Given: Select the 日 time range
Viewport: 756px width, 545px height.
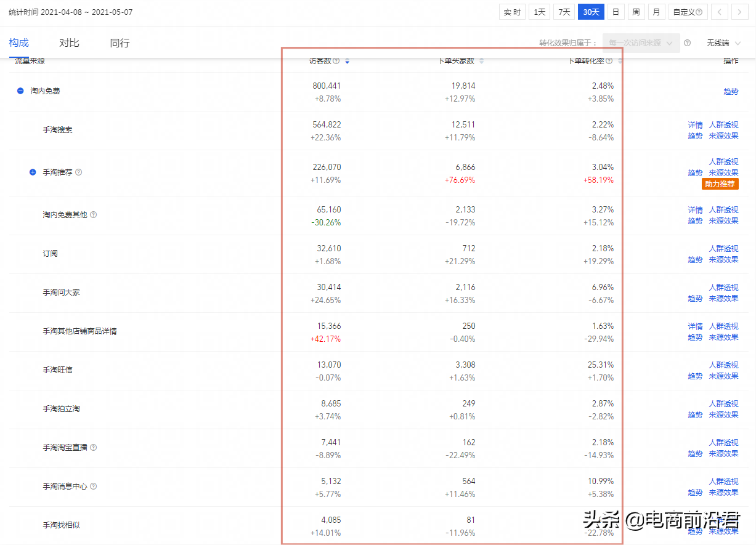Looking at the screenshot, I should point(616,12).
